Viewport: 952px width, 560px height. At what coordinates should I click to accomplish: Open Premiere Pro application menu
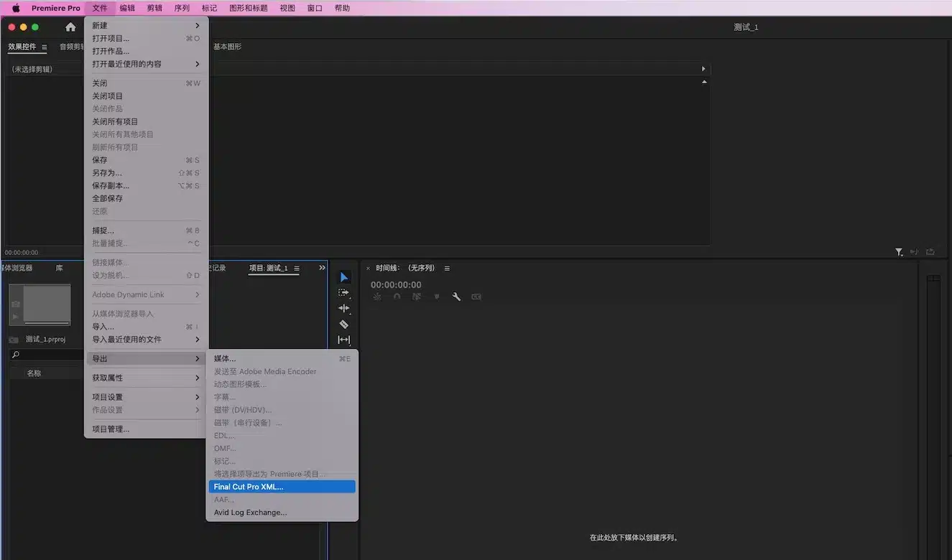pyautogui.click(x=56, y=8)
